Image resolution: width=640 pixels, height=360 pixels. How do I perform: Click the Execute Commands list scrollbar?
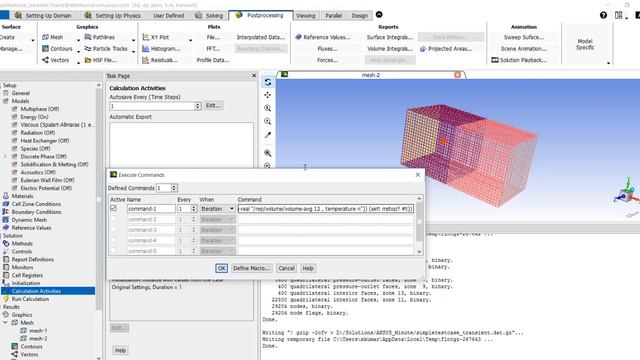(x=419, y=225)
